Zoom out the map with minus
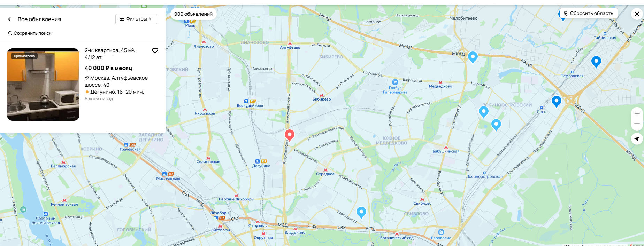644x246 pixels. tap(637, 124)
